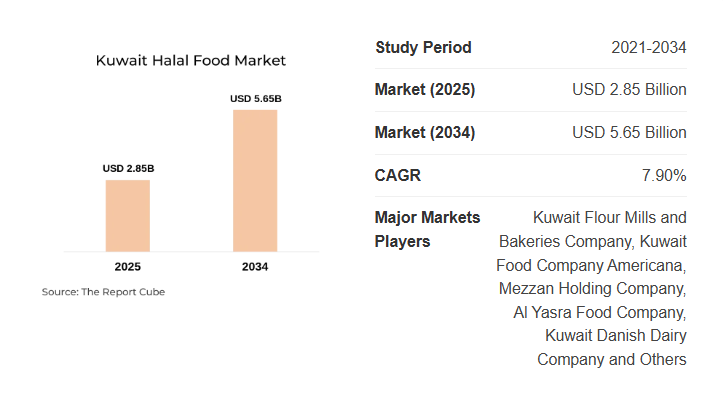The width and height of the screenshot is (723, 403).
Task: Open the Source: The Report Cube text
Action: coord(103,292)
